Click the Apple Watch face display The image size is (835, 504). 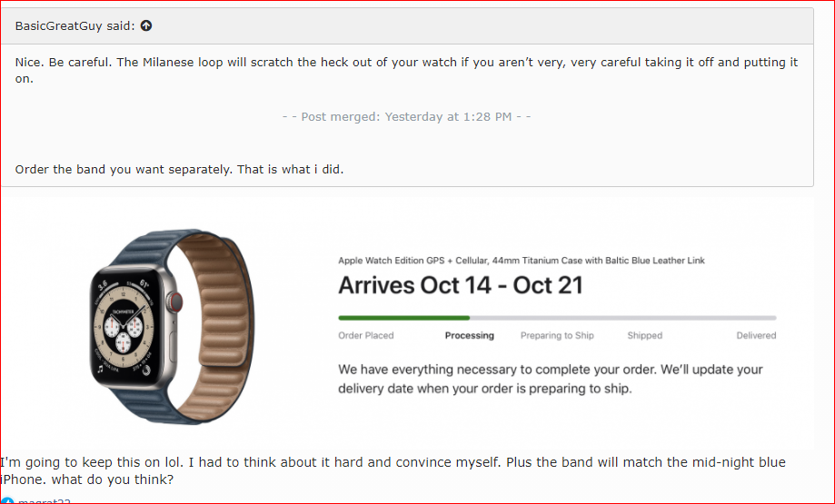point(127,331)
